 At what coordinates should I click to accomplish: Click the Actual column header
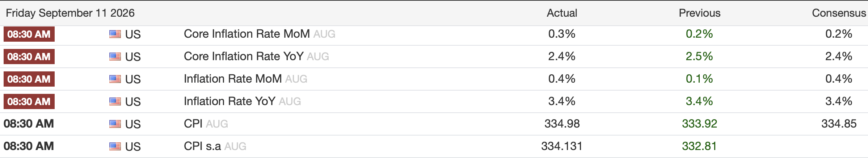coord(562,13)
